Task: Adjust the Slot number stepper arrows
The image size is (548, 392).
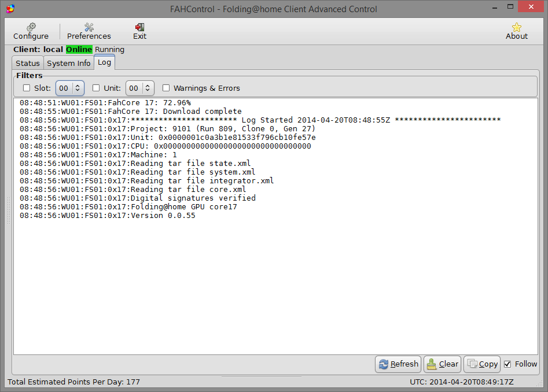Action: tap(78, 88)
